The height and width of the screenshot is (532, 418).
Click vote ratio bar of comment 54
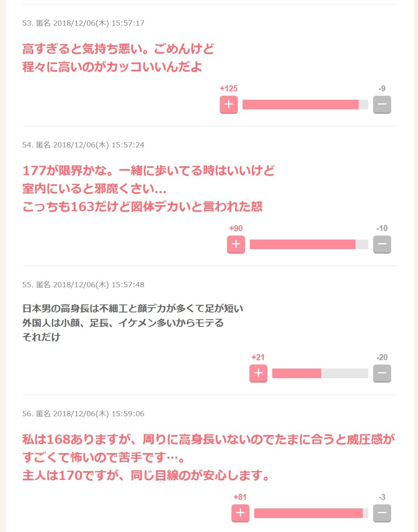click(x=309, y=244)
